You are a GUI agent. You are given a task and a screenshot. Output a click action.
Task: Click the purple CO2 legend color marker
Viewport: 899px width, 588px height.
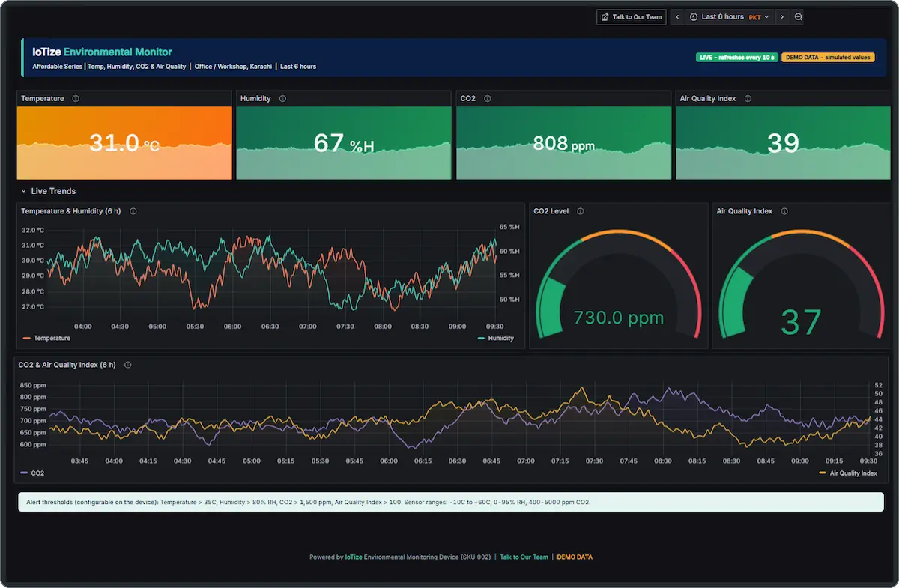click(x=25, y=473)
